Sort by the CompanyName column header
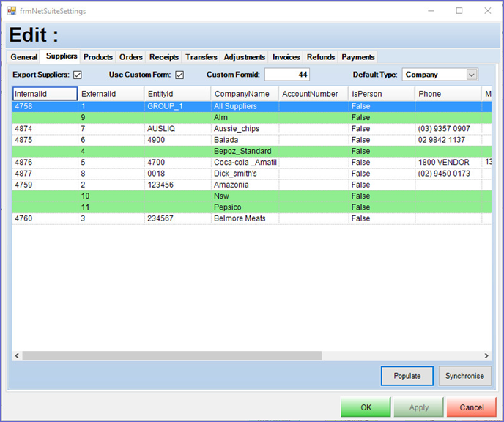This screenshot has height=422, width=504. 242,94
